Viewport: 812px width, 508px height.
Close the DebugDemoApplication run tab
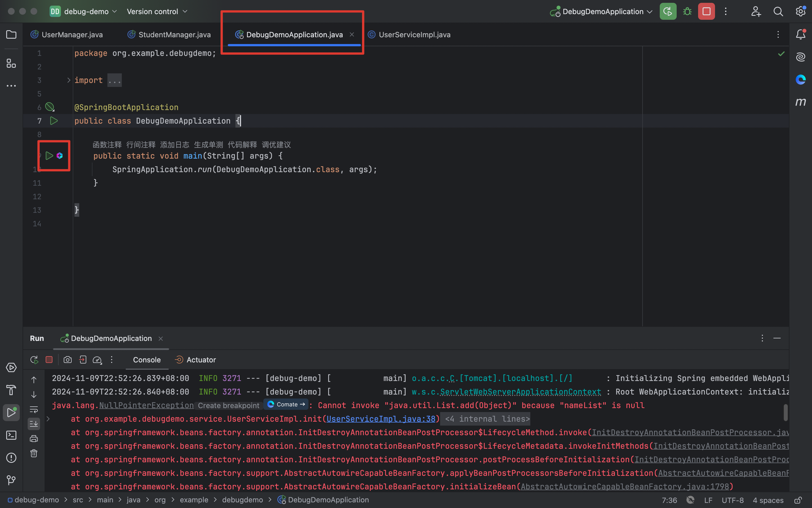click(x=161, y=338)
